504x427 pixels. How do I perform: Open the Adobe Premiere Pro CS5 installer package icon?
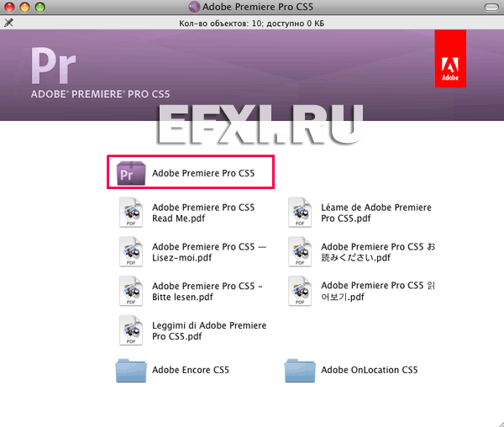[x=131, y=173]
